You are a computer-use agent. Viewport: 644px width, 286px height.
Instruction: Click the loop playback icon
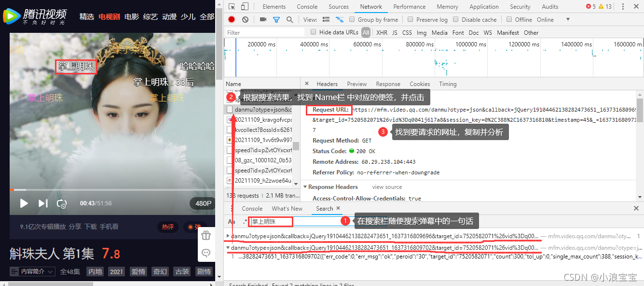click(61, 203)
